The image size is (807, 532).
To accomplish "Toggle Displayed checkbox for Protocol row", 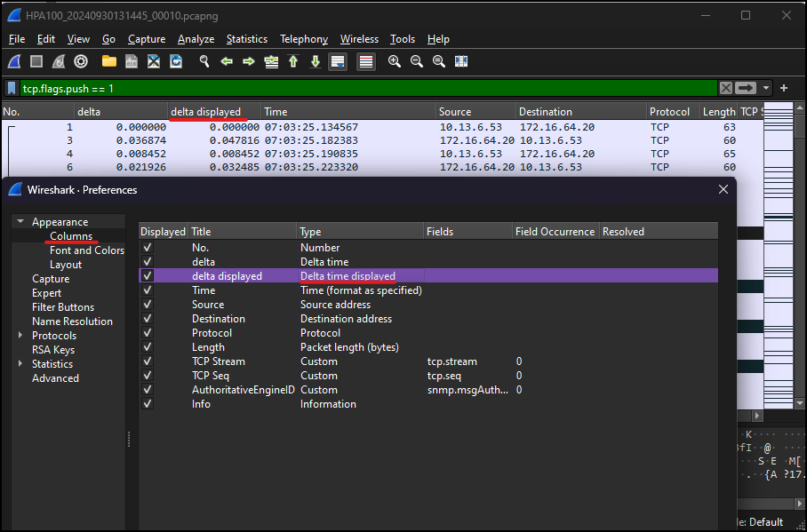I will (148, 332).
